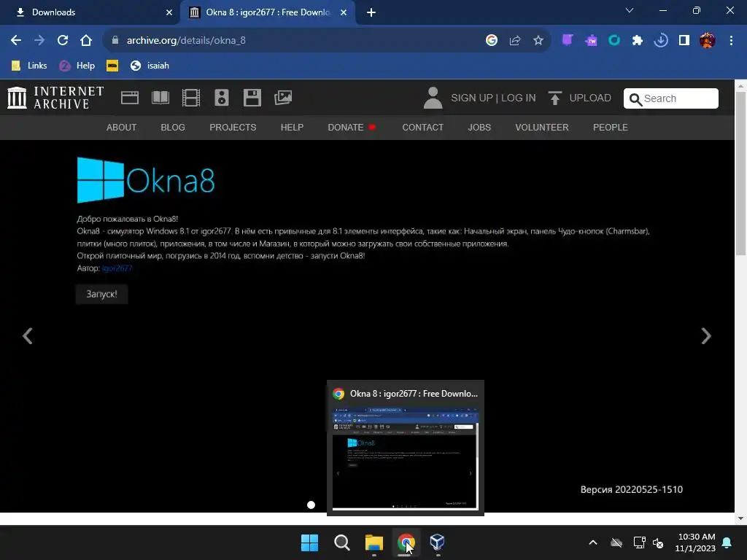Click SIGN UP link
This screenshot has width=747, height=560.
tap(472, 98)
